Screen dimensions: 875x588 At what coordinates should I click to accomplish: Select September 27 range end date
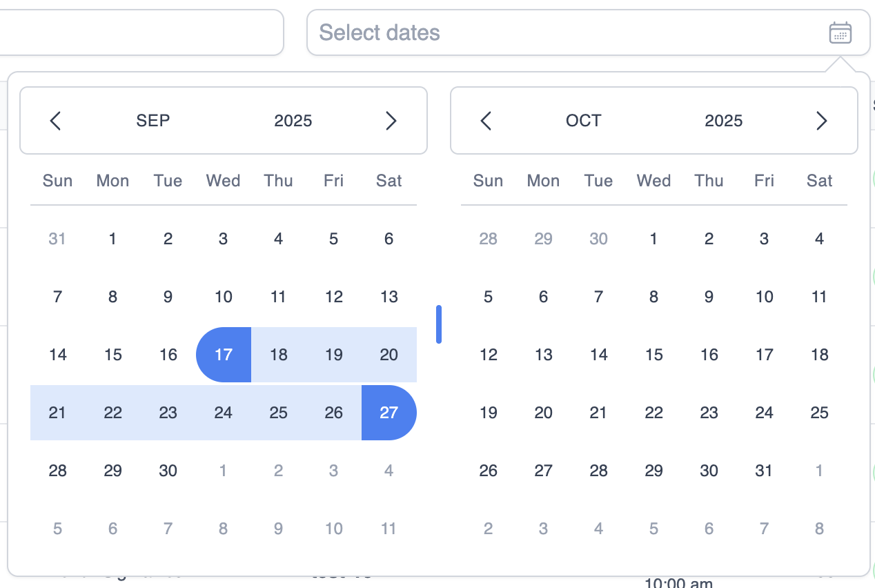tap(389, 413)
